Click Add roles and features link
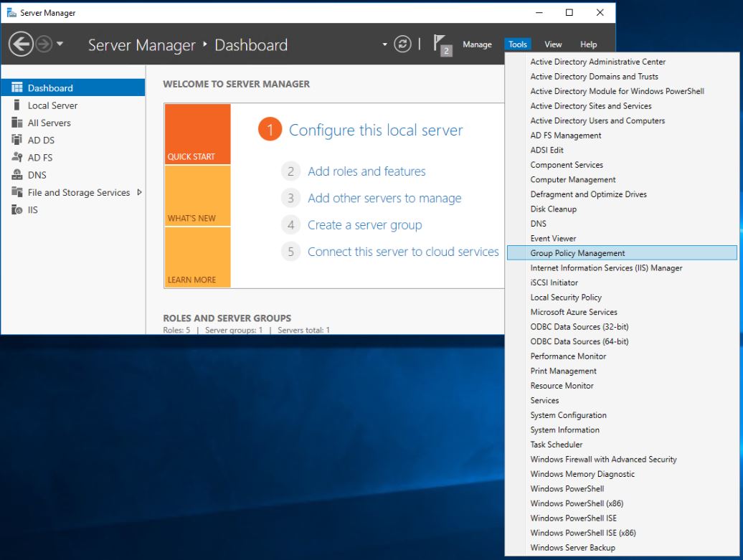The height and width of the screenshot is (560, 743). click(x=366, y=171)
